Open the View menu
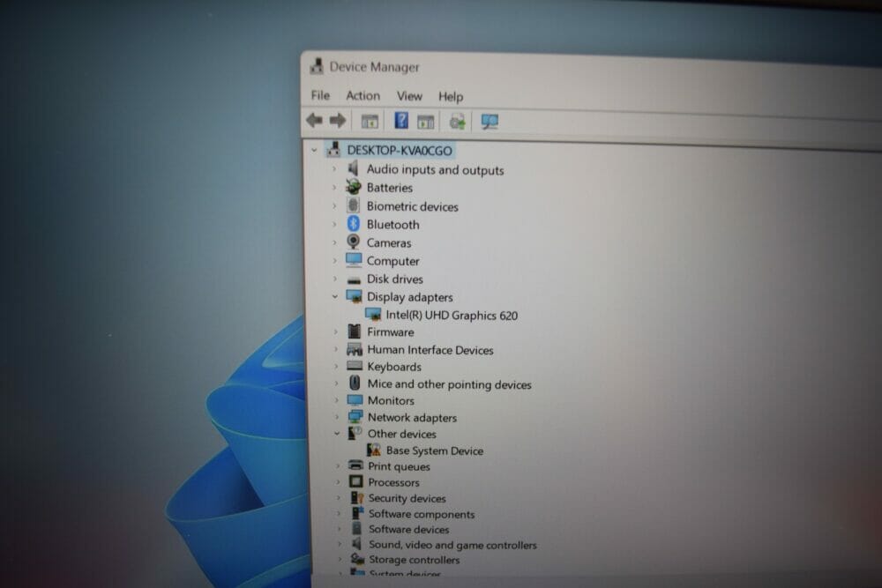This screenshot has height=588, width=882. [x=409, y=96]
